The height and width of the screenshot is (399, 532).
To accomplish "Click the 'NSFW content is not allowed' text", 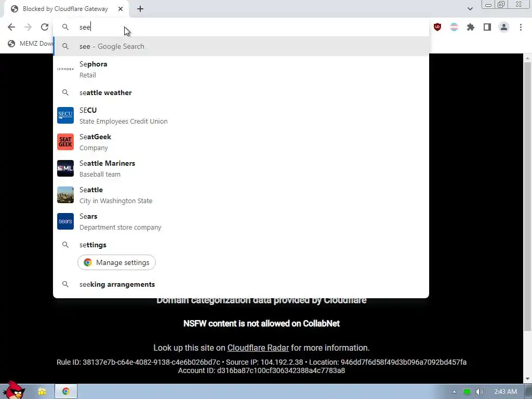I will pos(261,323).
